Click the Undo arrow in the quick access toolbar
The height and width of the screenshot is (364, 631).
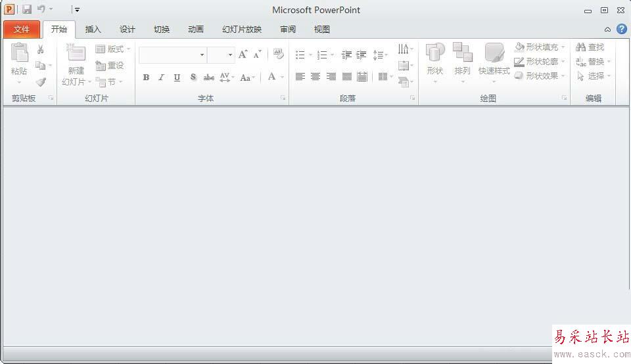(41, 9)
